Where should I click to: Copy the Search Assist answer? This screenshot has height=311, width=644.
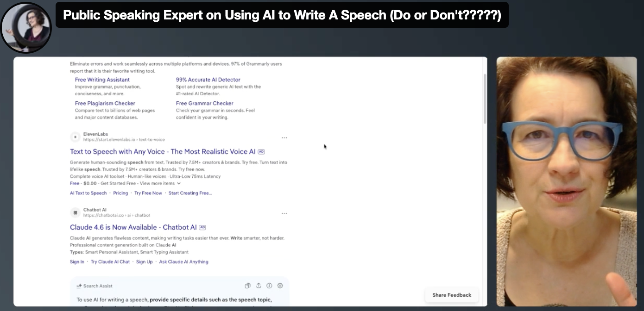point(248,286)
